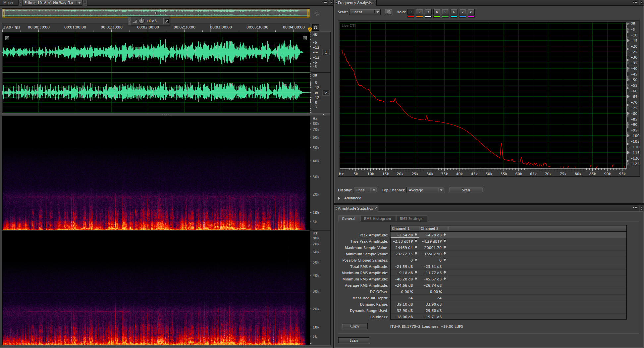This screenshot has width=644, height=348.
Task: Pin the volume adjustment HUD
Action: click(166, 21)
